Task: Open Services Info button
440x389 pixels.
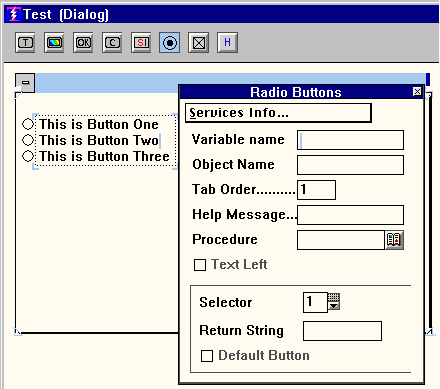Action: (278, 113)
